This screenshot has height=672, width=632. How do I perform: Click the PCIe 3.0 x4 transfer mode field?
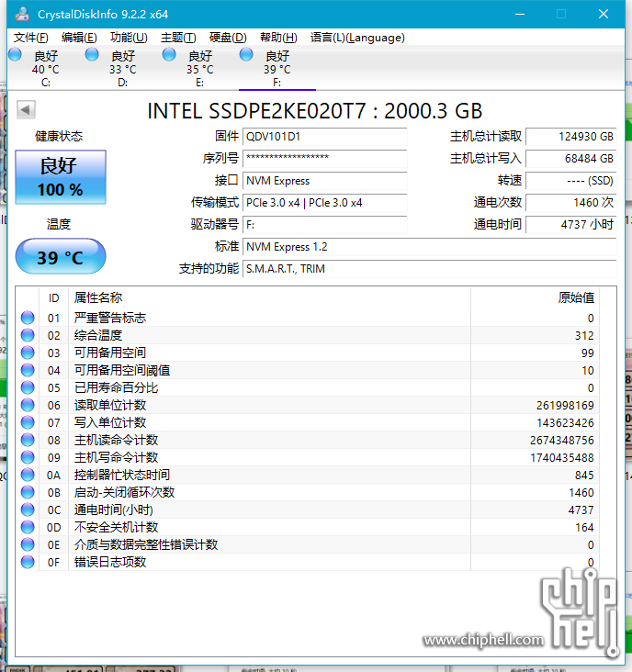point(324,203)
